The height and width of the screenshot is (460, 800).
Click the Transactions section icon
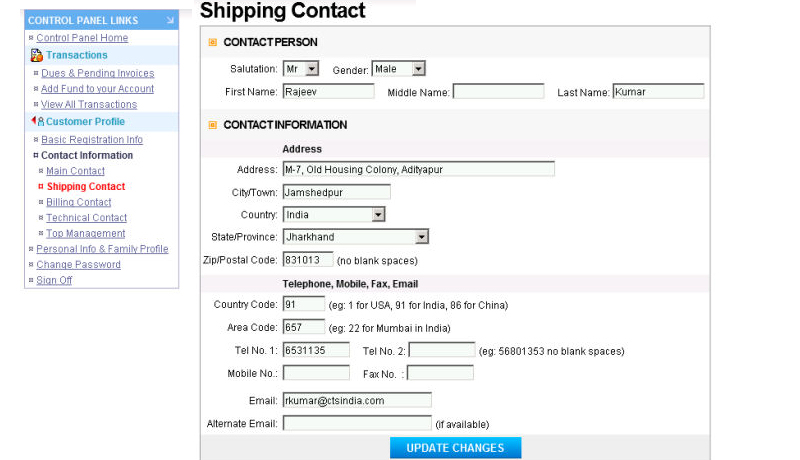pos(36,55)
